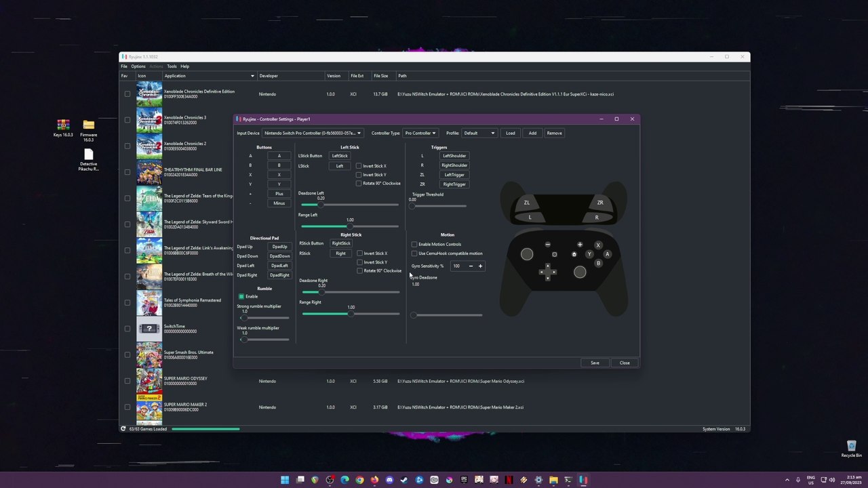
Task: Click the ZL trigger on controller diagram
Action: click(527, 203)
